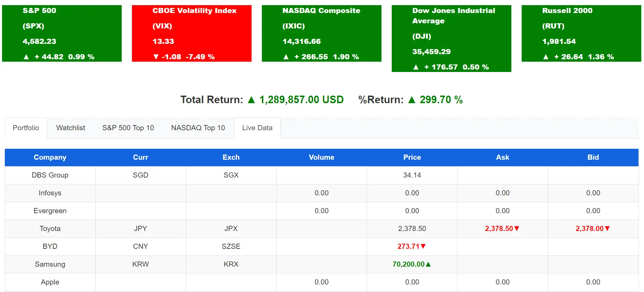Image resolution: width=644 pixels, height=292 pixels.
Task: Click the SGX exchange cell
Action: pos(231,175)
